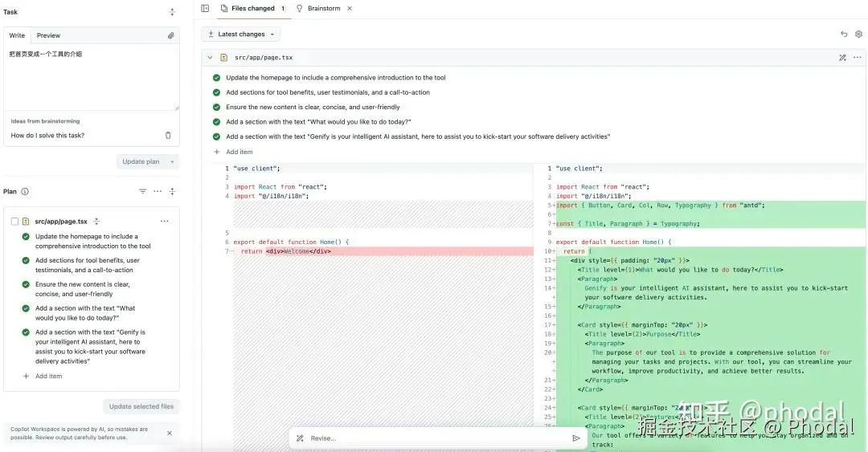The width and height of the screenshot is (868, 452).
Task: Open the Files changed tab
Action: [x=253, y=8]
